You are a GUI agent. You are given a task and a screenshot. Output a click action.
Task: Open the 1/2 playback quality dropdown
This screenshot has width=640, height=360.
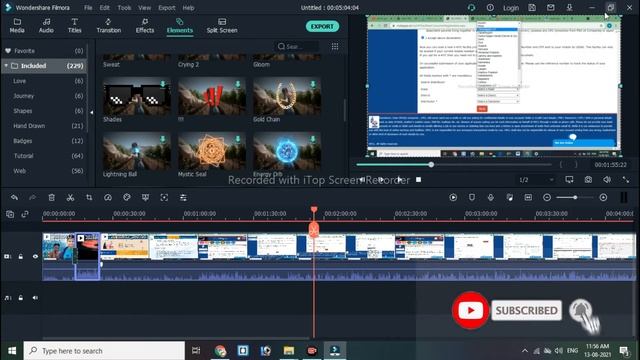pos(536,180)
